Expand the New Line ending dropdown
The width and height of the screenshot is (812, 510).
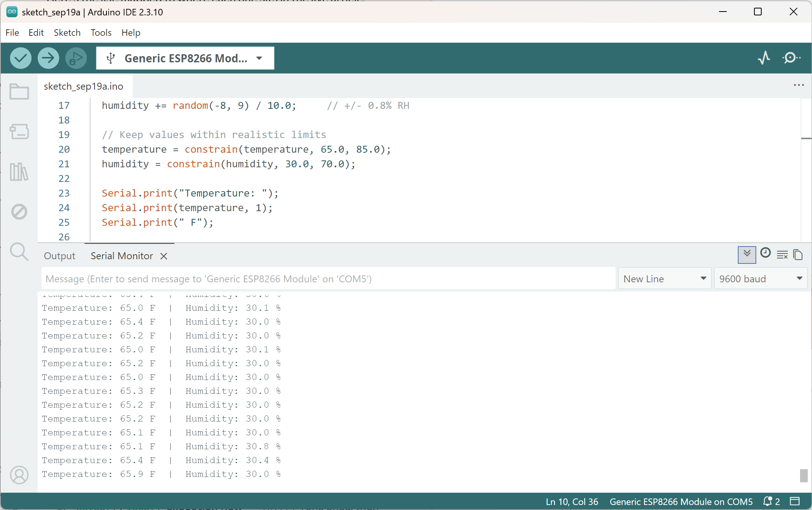pyautogui.click(x=664, y=279)
